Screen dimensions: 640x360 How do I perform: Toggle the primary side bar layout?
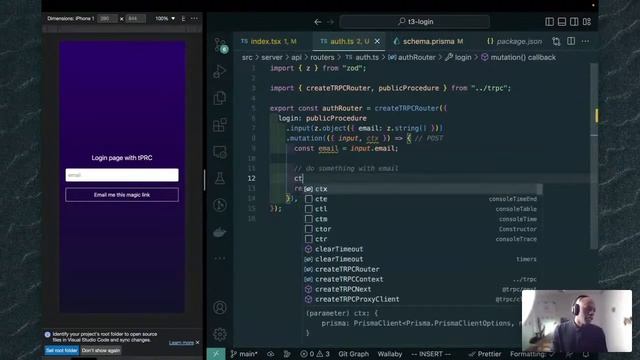point(549,22)
